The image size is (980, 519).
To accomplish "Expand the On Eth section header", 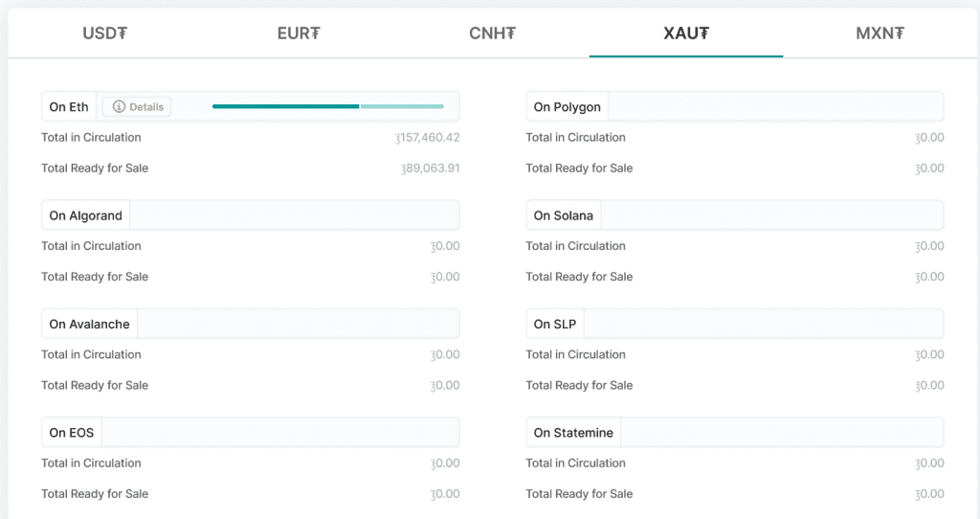I will coord(69,107).
